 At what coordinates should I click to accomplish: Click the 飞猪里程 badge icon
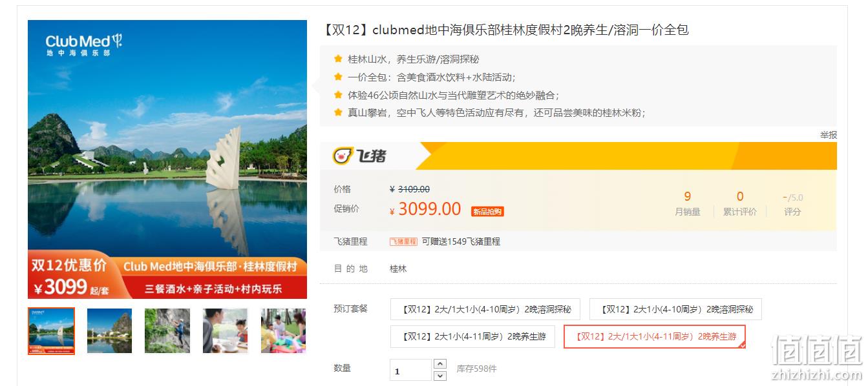[404, 241]
